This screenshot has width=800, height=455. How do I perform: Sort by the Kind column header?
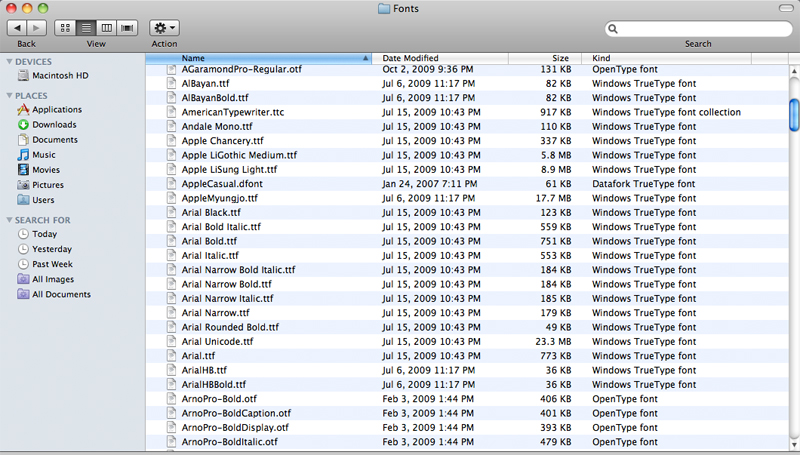[667, 58]
